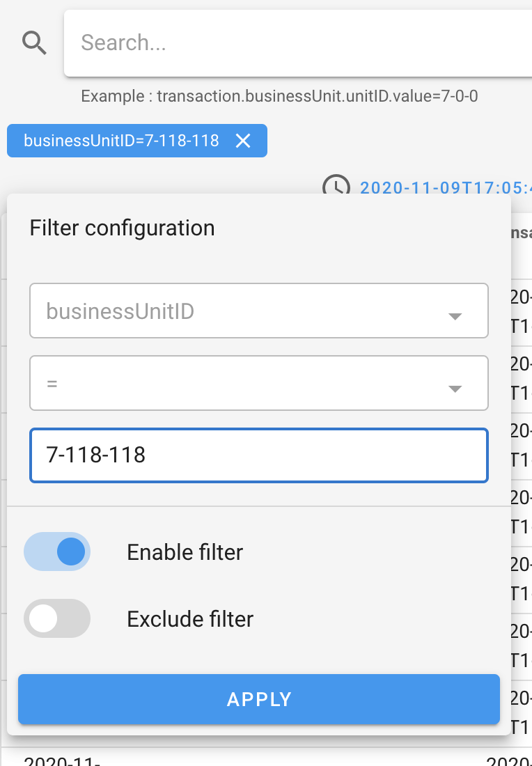The height and width of the screenshot is (766, 532).
Task: Open the businessUnitID field dropdown arrow
Action: [455, 315]
